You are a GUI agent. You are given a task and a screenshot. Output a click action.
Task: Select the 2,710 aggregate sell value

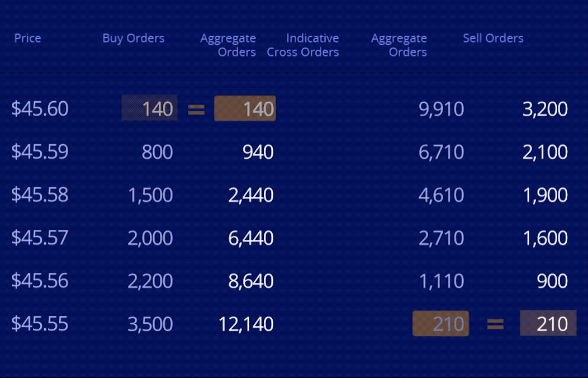point(441,238)
